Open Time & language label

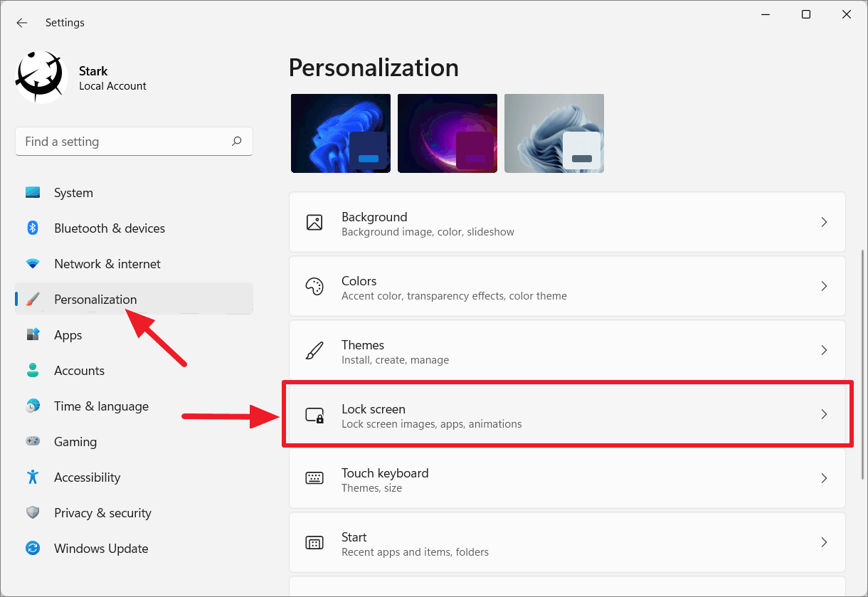101,406
